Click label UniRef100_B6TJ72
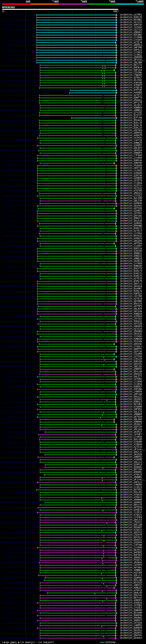Screen dimensions: 146x644 [131, 65]
